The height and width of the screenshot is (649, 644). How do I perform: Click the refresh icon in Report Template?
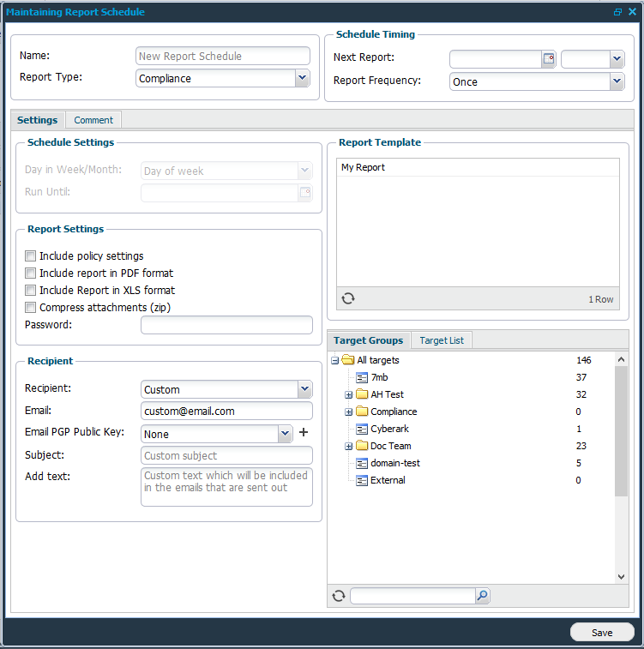click(347, 298)
